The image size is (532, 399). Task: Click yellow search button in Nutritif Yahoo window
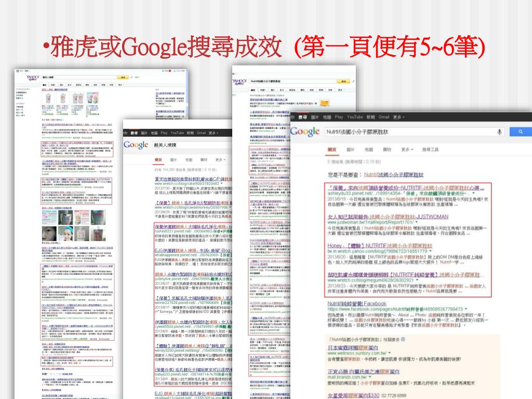coord(343,82)
